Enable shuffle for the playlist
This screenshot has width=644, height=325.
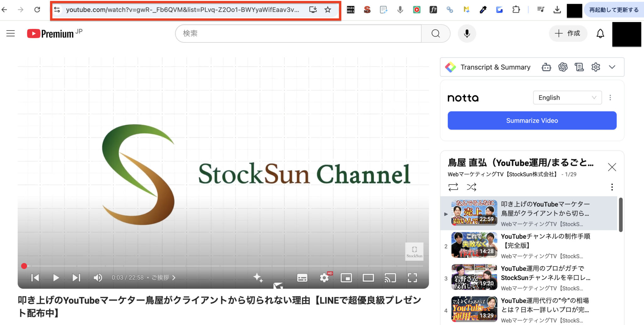coord(472,187)
